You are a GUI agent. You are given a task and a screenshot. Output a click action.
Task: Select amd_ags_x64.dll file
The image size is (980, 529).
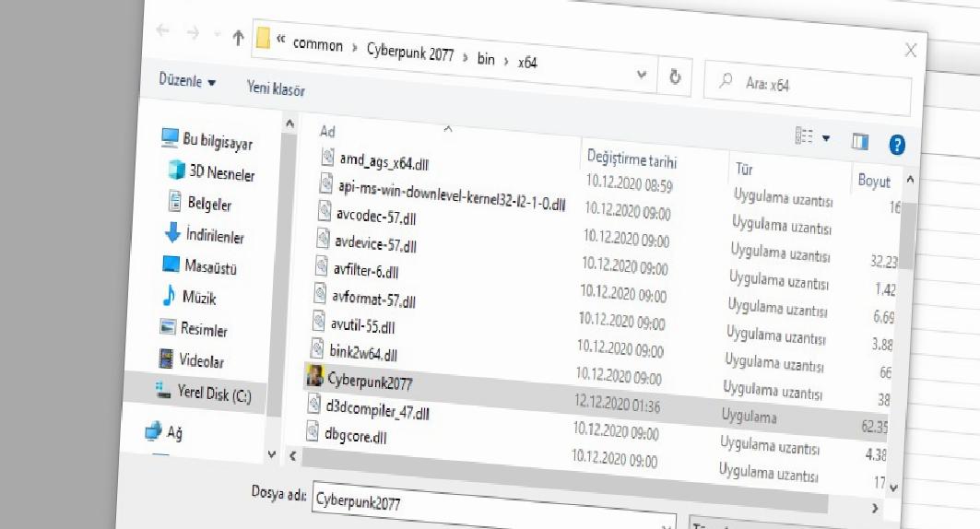[x=384, y=161]
